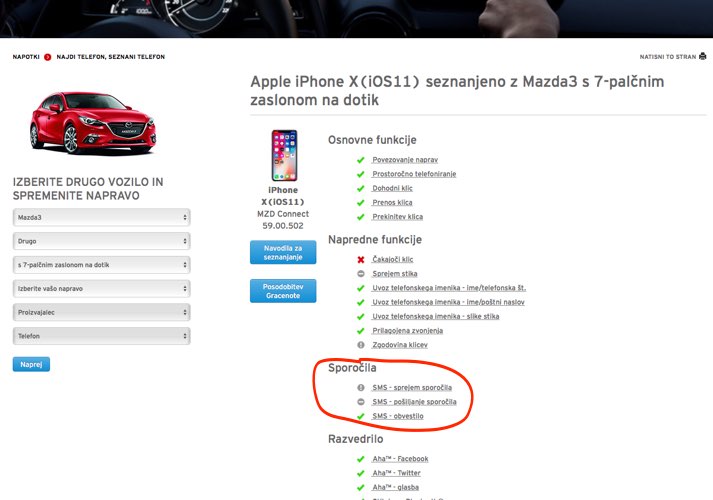Image resolution: width=713 pixels, height=500 pixels.
Task: Click the iPhone X product image
Action: [x=284, y=155]
